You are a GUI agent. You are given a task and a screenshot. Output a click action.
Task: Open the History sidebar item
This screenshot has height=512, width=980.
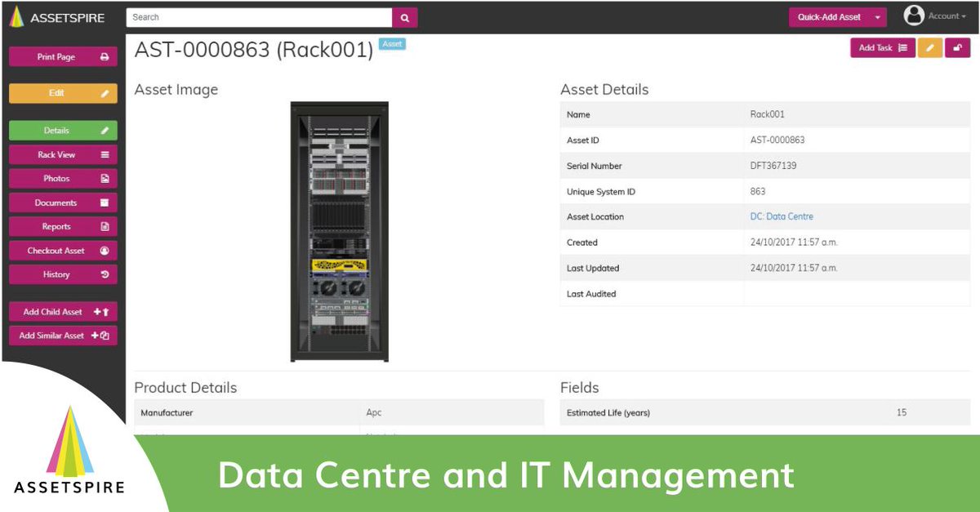63,274
